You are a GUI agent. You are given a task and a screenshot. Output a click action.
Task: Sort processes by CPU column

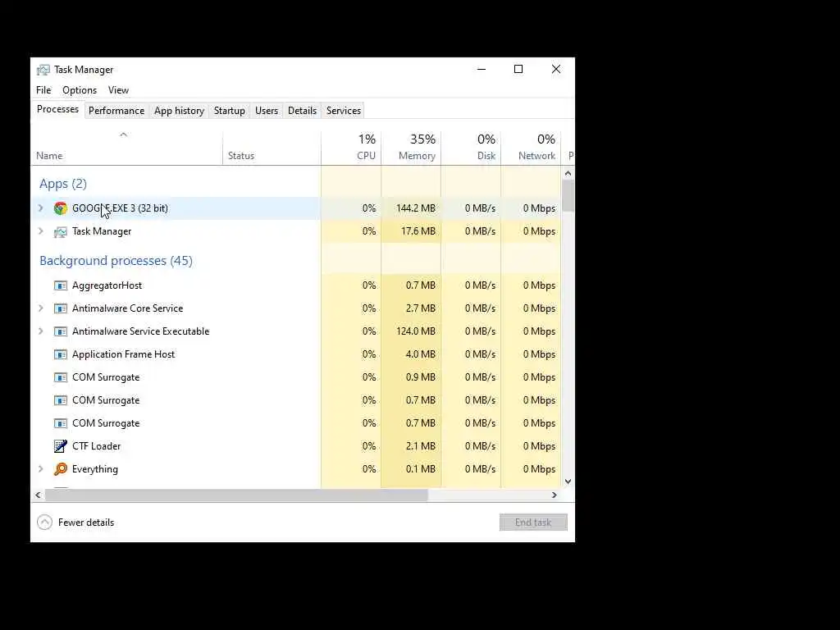pos(351,148)
